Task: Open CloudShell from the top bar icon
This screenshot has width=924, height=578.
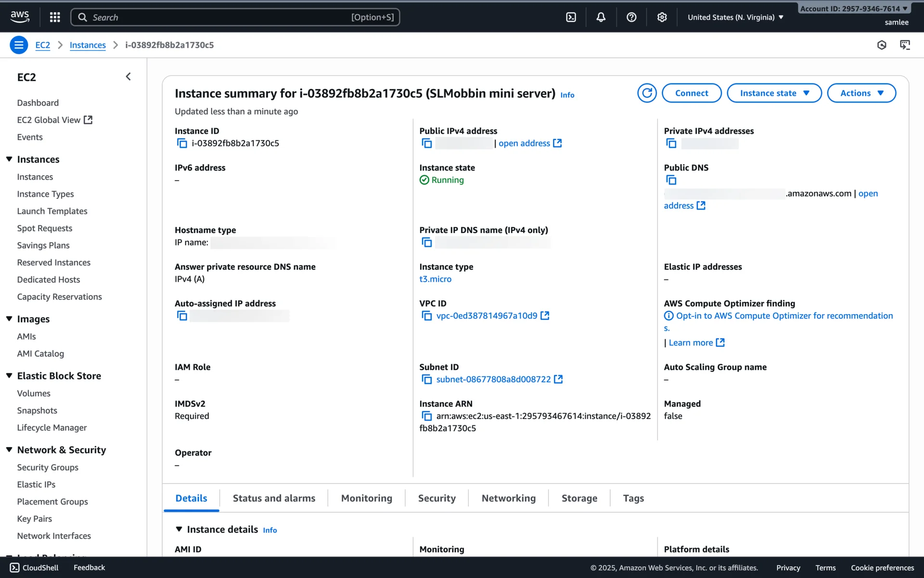Action: 571,17
